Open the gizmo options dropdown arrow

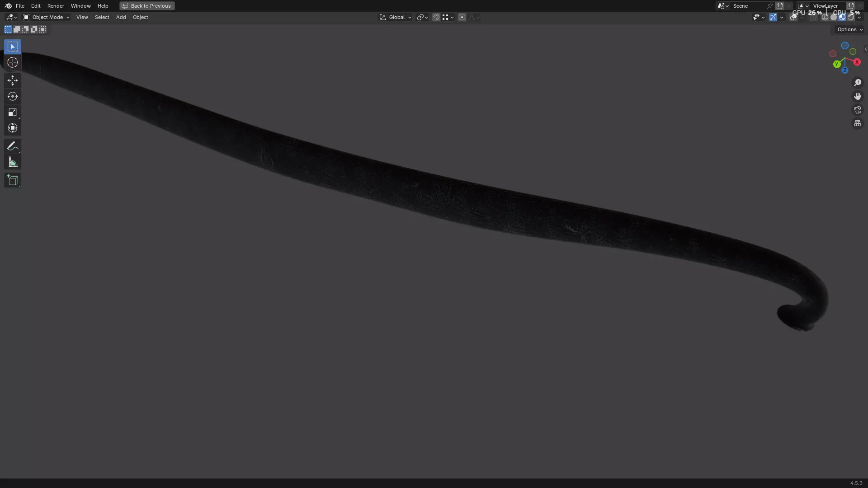tap(782, 17)
